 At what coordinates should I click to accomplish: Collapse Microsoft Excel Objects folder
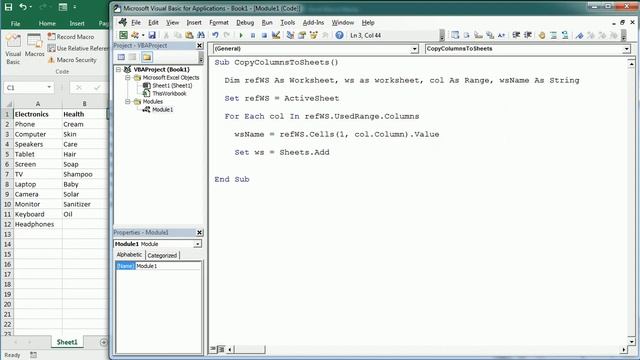point(128,78)
